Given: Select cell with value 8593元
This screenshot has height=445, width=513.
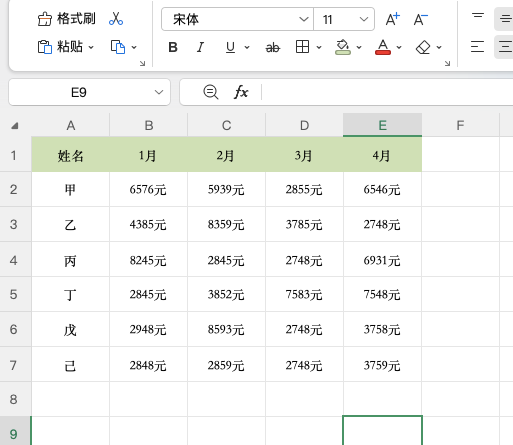Looking at the screenshot, I should [x=227, y=329].
